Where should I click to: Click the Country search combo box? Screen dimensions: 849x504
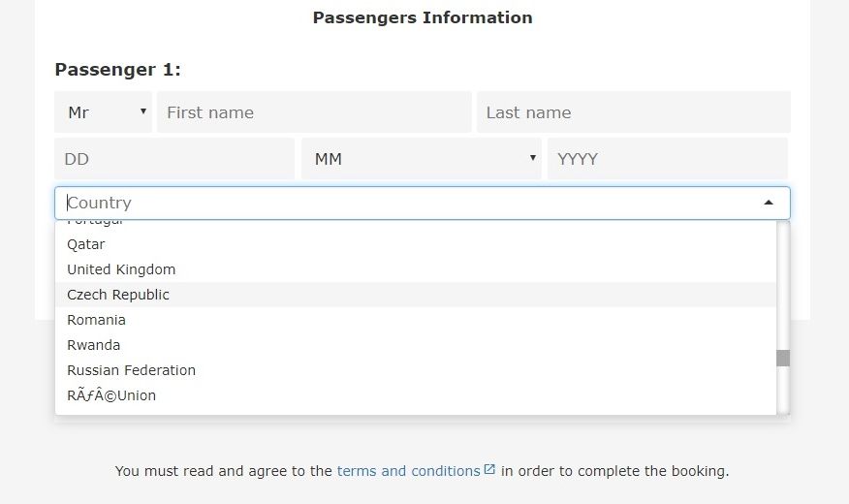point(423,203)
